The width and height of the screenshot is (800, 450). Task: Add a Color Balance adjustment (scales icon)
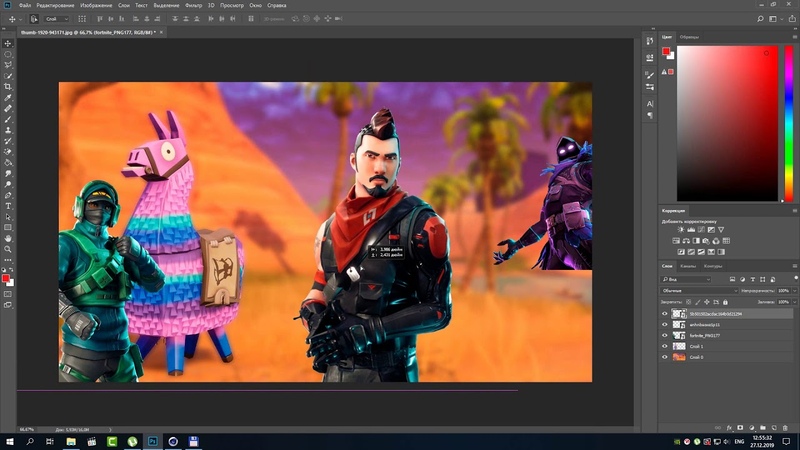(686, 241)
